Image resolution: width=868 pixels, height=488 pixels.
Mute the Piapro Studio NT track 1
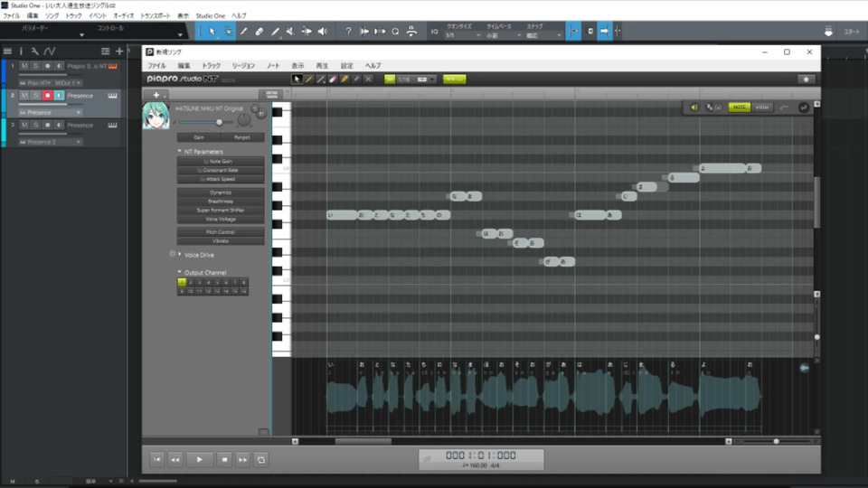point(24,66)
